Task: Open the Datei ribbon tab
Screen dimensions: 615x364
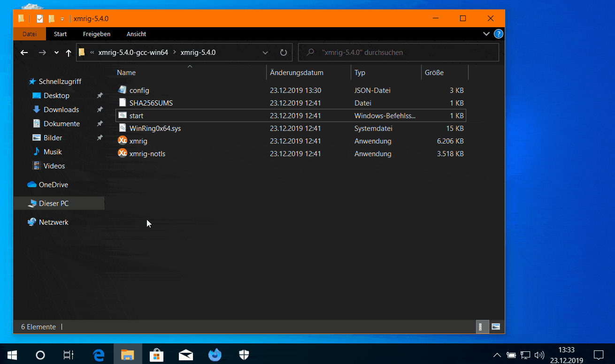Action: pyautogui.click(x=30, y=34)
